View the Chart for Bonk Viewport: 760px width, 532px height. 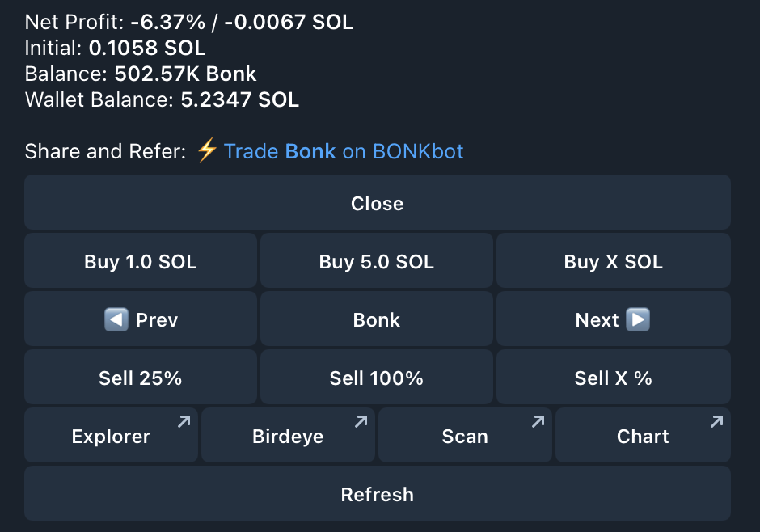click(x=643, y=437)
